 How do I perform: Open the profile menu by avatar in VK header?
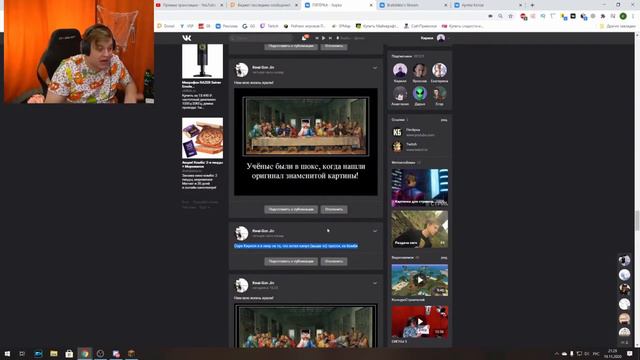coord(441,38)
